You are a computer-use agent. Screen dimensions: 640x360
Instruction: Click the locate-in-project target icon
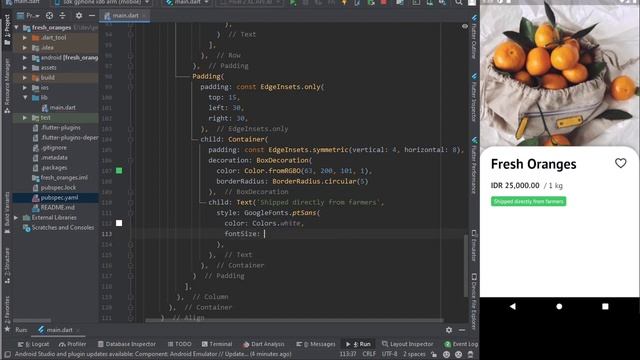click(49, 16)
